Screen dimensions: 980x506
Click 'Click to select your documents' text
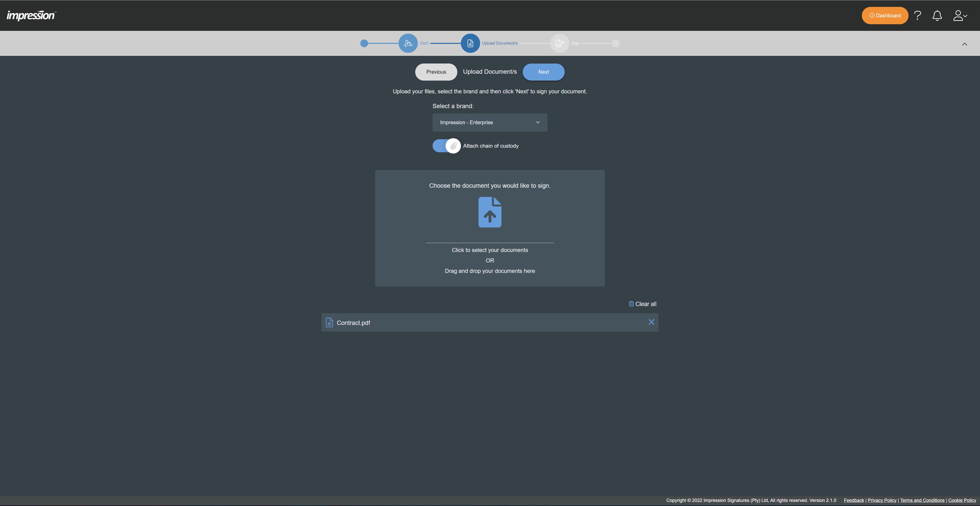[490, 250]
